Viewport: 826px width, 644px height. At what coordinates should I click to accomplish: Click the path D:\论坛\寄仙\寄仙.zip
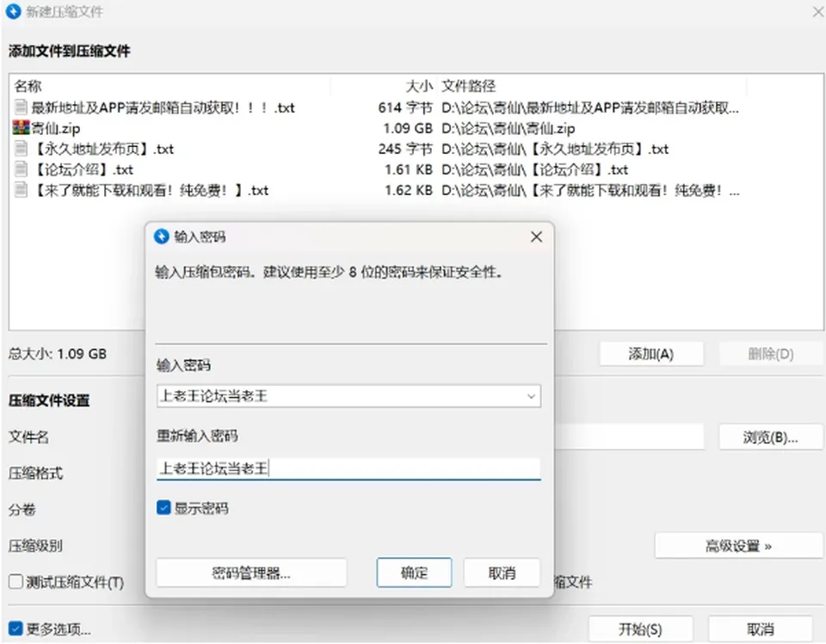(509, 128)
